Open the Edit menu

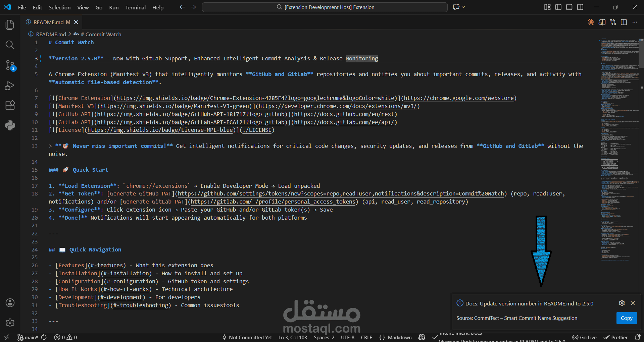(x=37, y=7)
